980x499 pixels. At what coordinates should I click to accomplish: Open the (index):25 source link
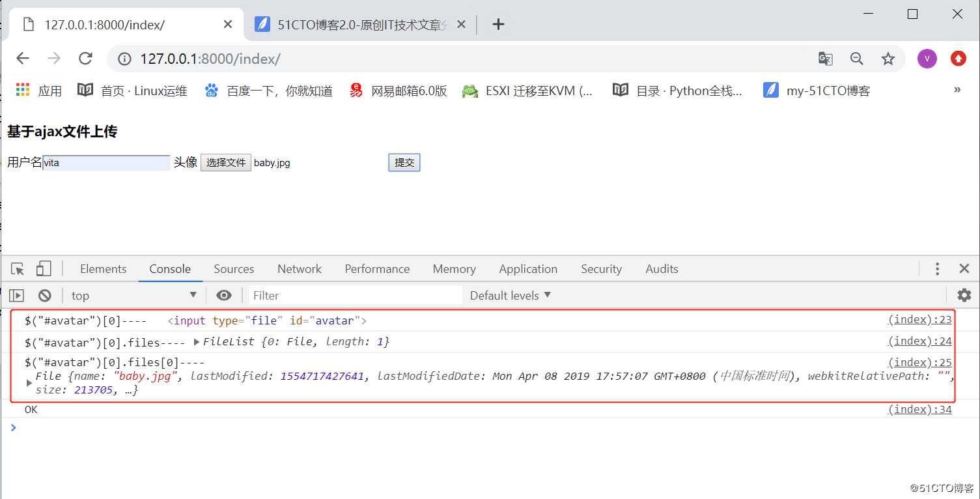[919, 363]
